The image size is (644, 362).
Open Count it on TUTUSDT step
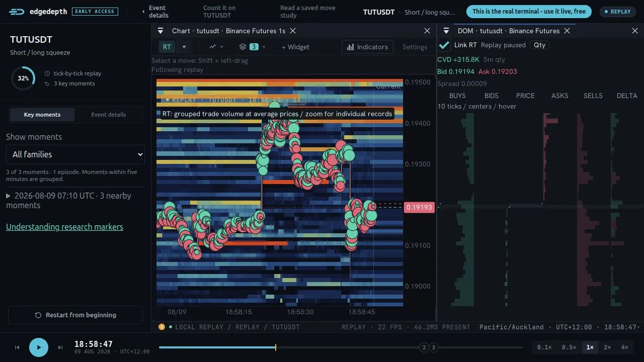[x=219, y=11]
